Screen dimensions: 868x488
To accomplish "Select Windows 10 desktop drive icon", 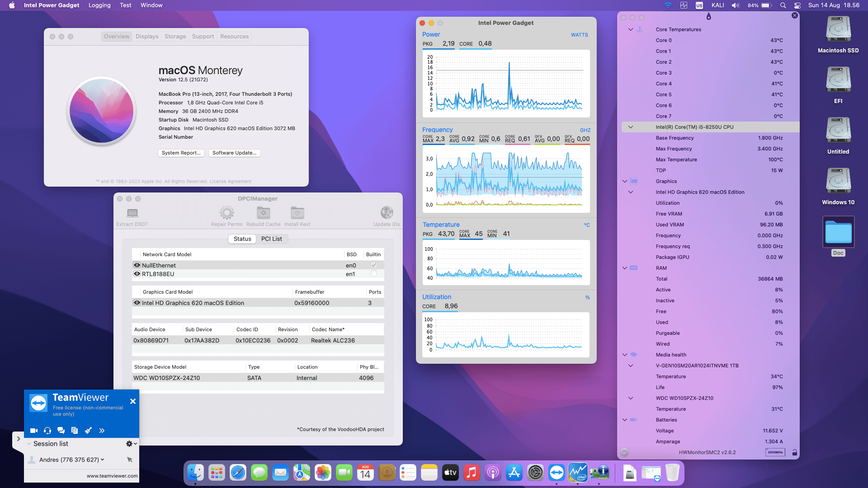I will coord(838,181).
